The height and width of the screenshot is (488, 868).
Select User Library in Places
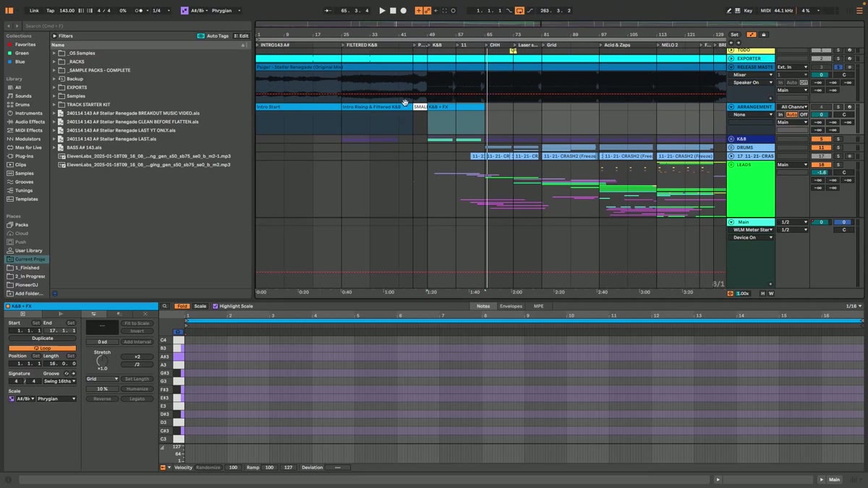click(x=28, y=250)
